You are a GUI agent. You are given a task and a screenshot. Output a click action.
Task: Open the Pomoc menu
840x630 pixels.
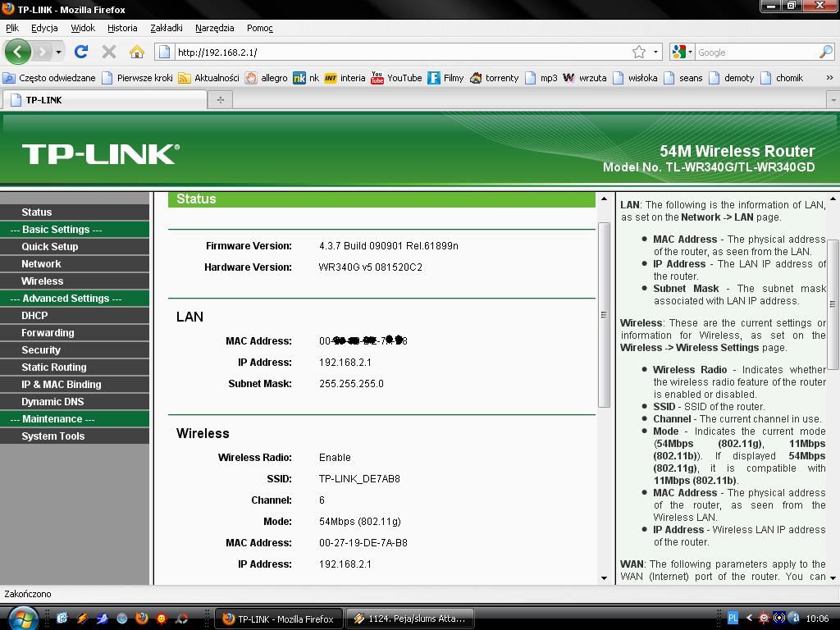point(260,28)
